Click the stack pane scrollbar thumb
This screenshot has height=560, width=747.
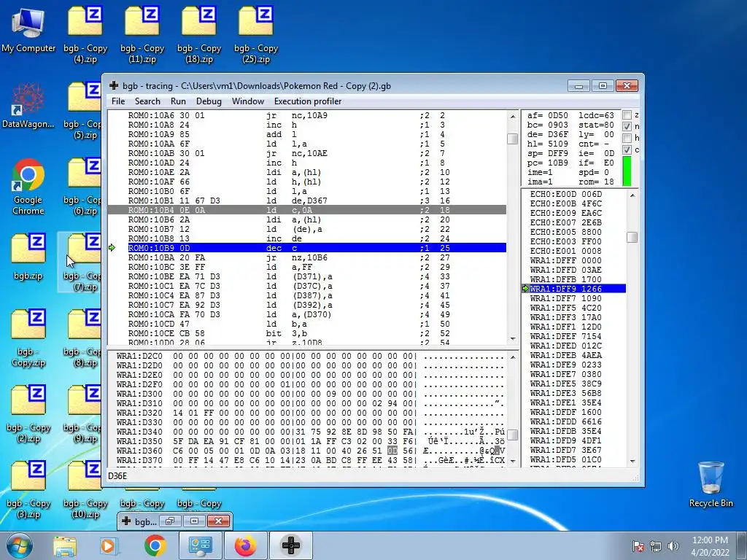pos(632,237)
